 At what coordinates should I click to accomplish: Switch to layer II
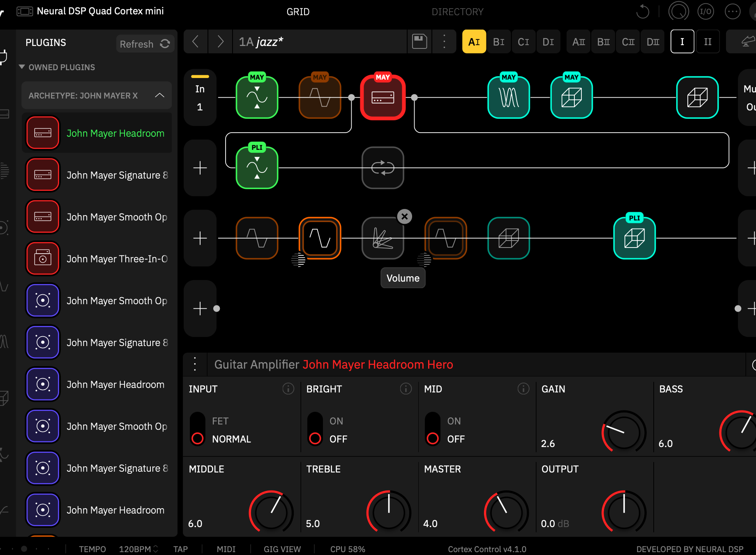pos(708,41)
